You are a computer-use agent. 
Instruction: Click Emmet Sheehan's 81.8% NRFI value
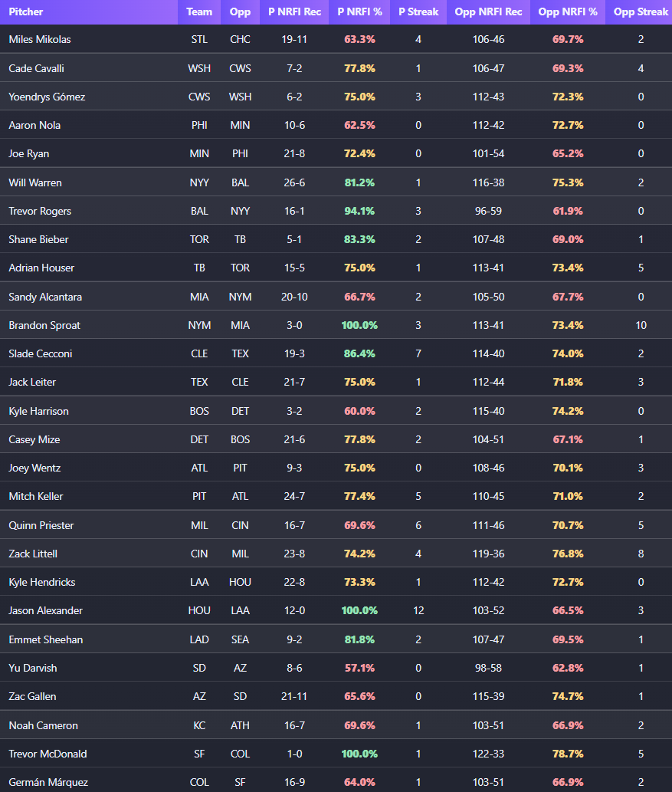tap(359, 639)
